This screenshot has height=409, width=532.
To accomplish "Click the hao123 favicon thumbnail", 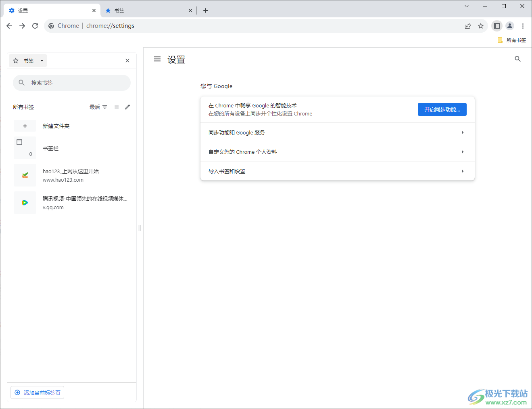I will coord(25,175).
